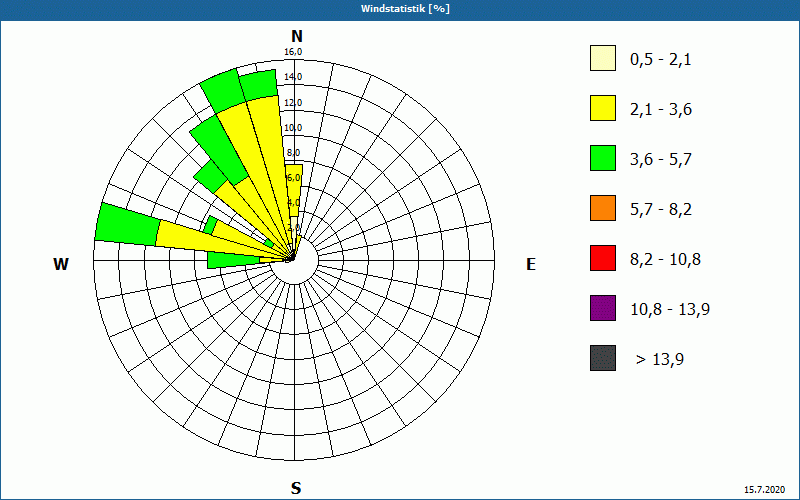
Task: Click the 12,0 radial axis label
Action: [293, 103]
